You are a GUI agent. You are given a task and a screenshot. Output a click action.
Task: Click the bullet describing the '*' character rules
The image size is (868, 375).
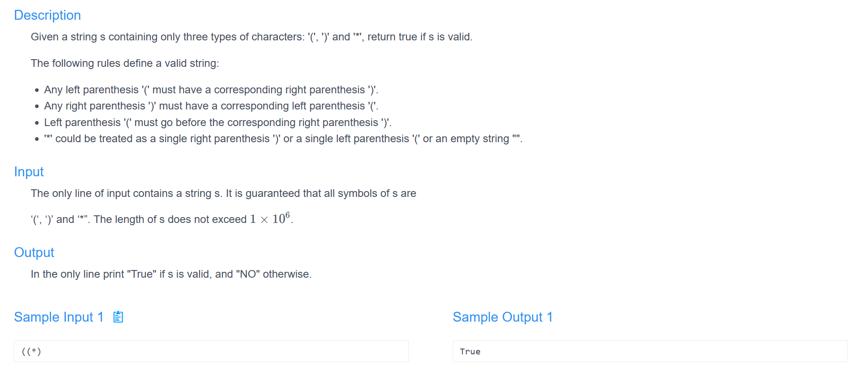283,139
